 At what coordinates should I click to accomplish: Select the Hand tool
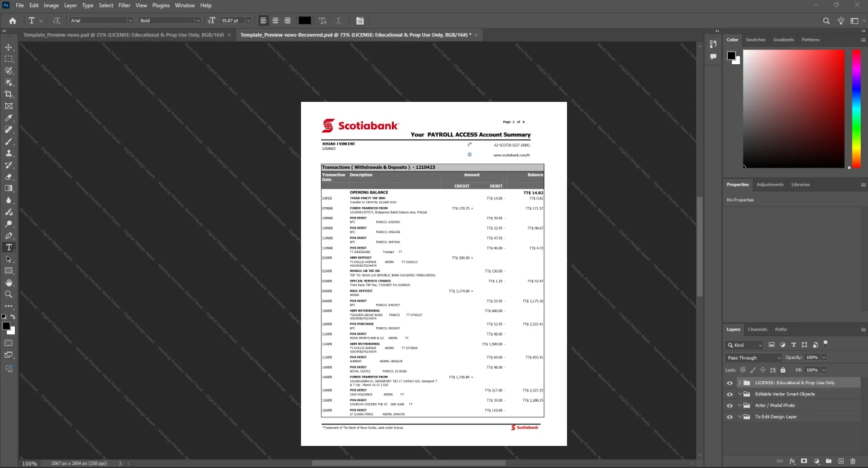[9, 282]
